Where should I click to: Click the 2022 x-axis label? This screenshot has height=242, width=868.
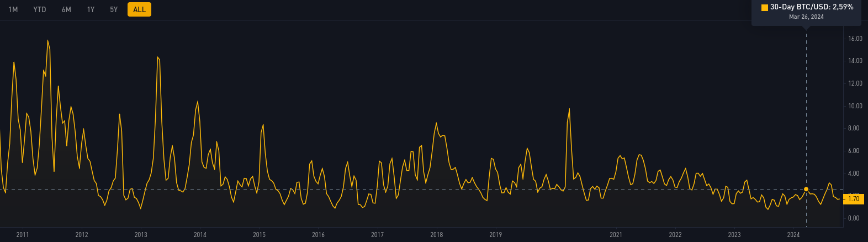pos(675,235)
